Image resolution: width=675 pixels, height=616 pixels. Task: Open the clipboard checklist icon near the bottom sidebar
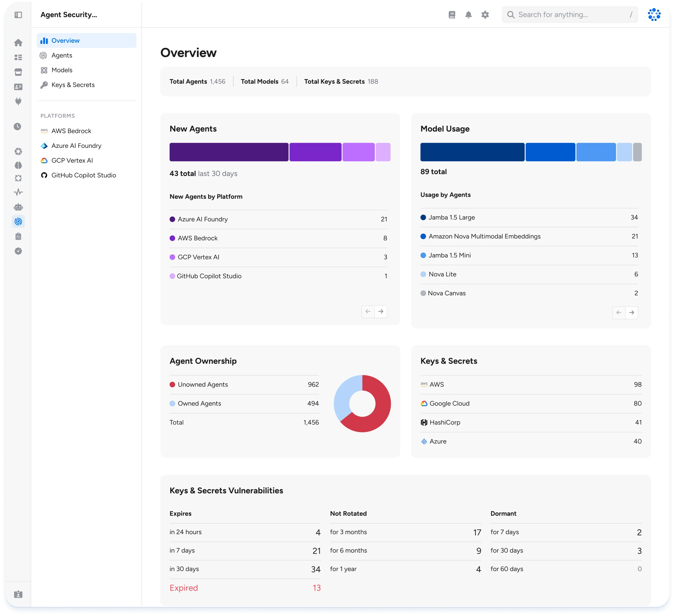click(x=18, y=236)
